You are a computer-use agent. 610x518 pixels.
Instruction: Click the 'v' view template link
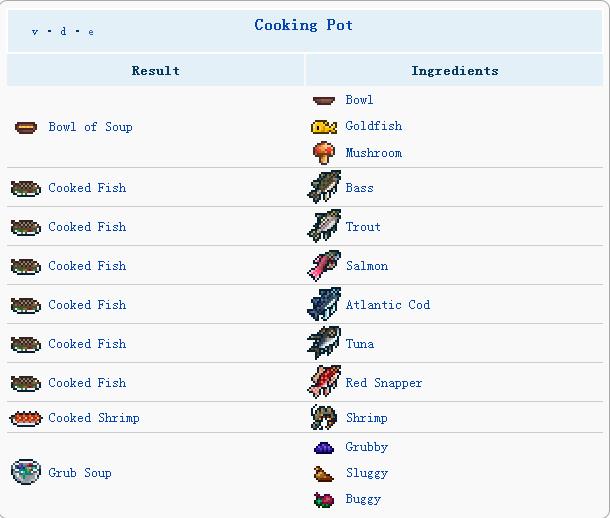35,32
